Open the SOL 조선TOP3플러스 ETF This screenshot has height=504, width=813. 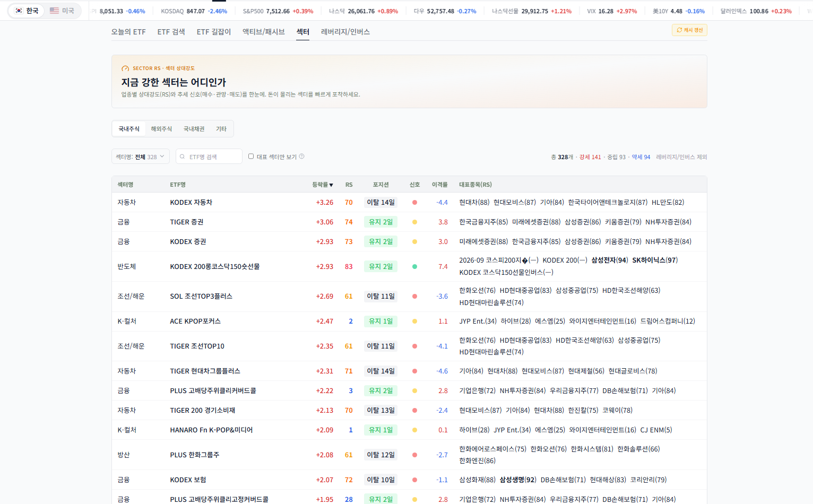pos(201,296)
